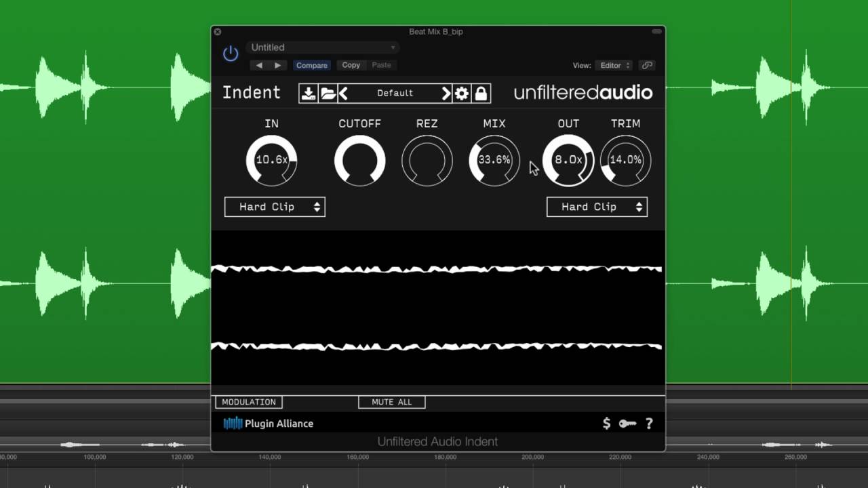Toggle the plugin power button
The width and height of the screenshot is (868, 488).
[230, 52]
